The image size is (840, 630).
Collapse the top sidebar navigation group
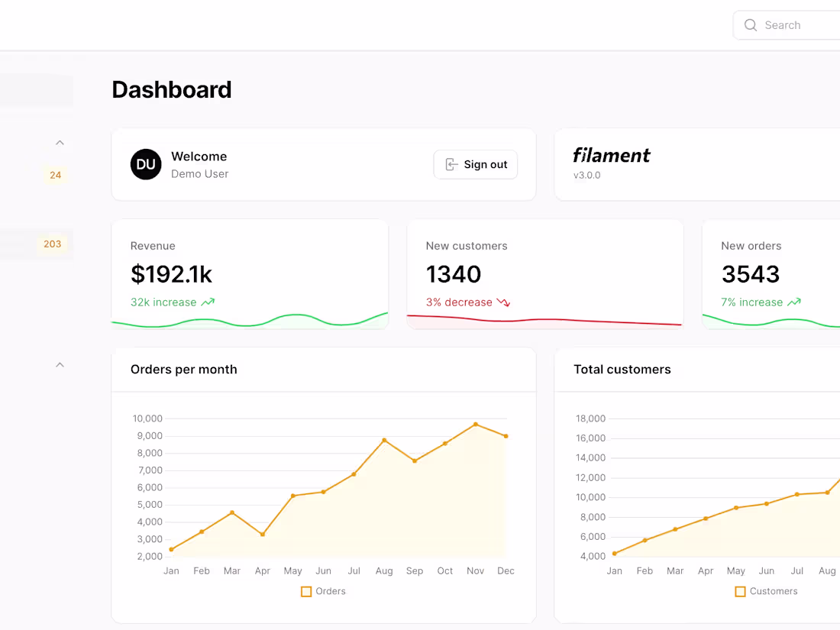point(60,142)
